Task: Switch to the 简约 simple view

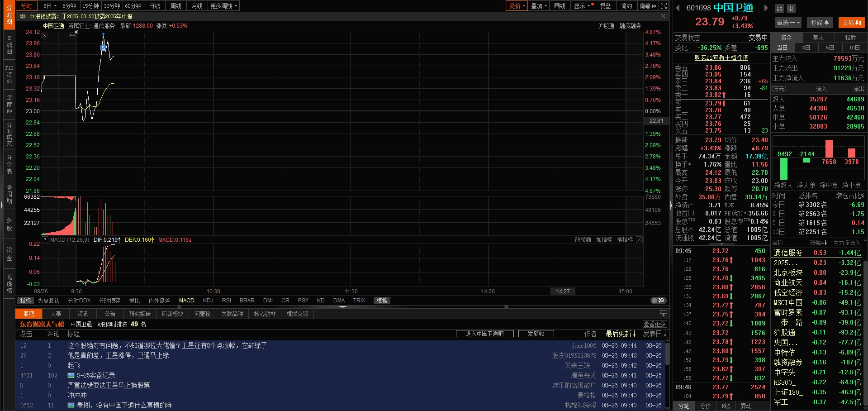Action: point(626,6)
